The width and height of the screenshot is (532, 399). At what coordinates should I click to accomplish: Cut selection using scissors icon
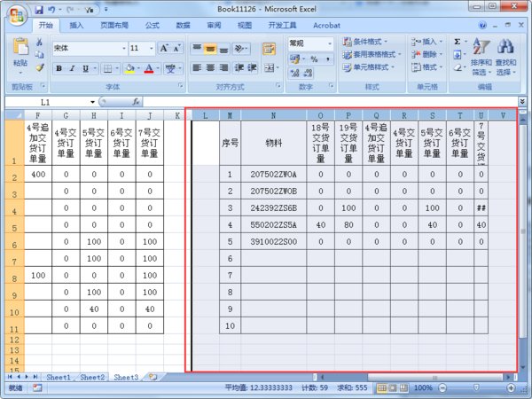(x=40, y=42)
